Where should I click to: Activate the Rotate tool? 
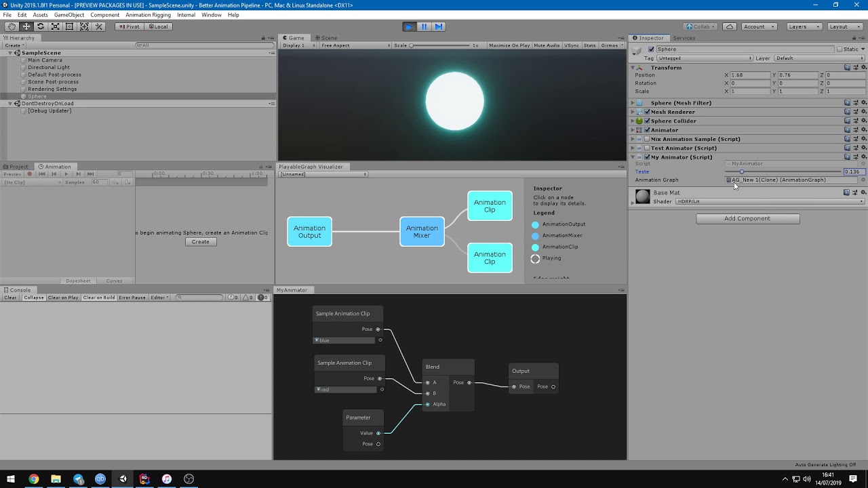click(x=41, y=26)
